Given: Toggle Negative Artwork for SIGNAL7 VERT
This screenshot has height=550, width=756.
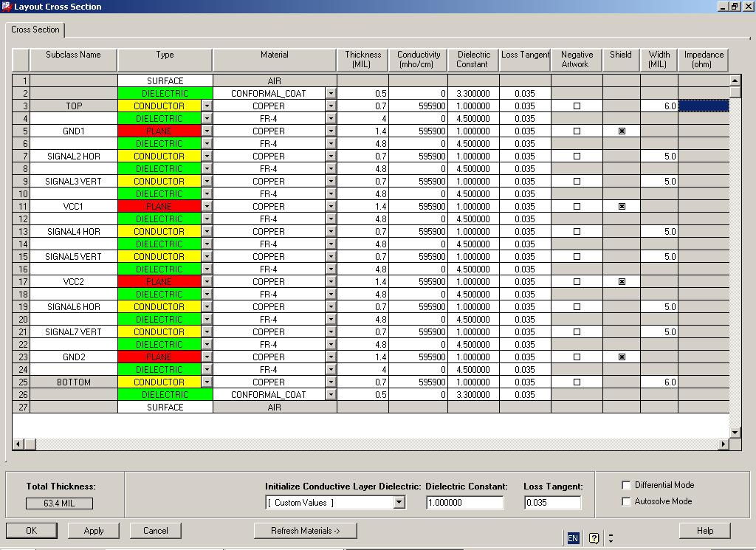Looking at the screenshot, I should tap(577, 331).
